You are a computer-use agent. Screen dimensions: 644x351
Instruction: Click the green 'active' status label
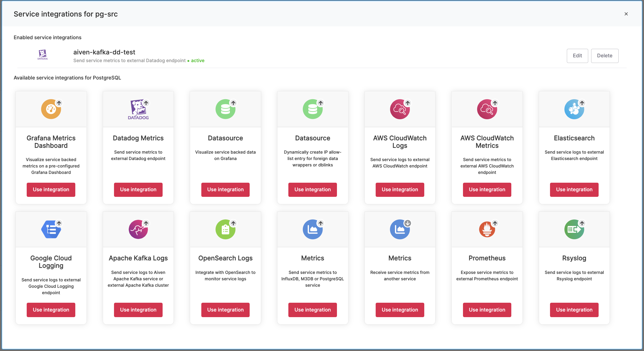198,61
